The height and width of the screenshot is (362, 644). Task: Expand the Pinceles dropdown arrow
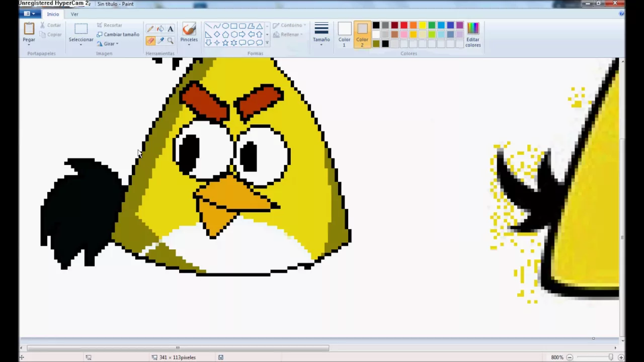pyautogui.click(x=189, y=45)
